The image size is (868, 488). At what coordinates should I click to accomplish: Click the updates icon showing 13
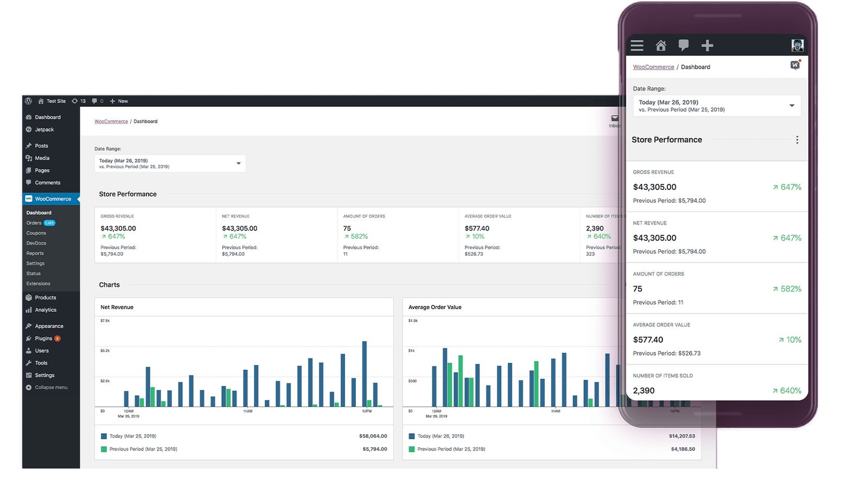tap(79, 101)
